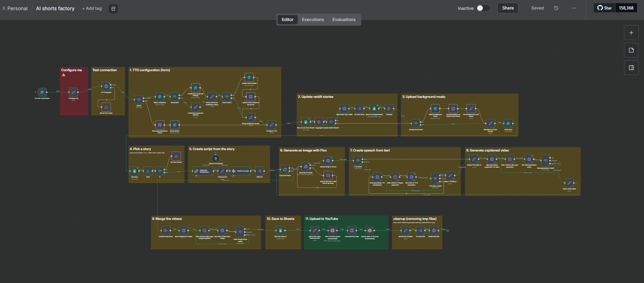
Task: Select the On form submission trigger node
Action: pos(42,92)
